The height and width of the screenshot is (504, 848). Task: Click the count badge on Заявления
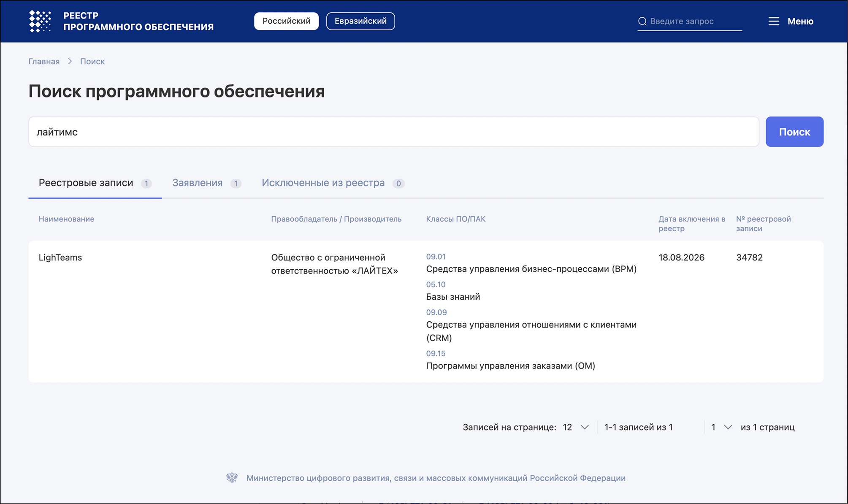[236, 183]
